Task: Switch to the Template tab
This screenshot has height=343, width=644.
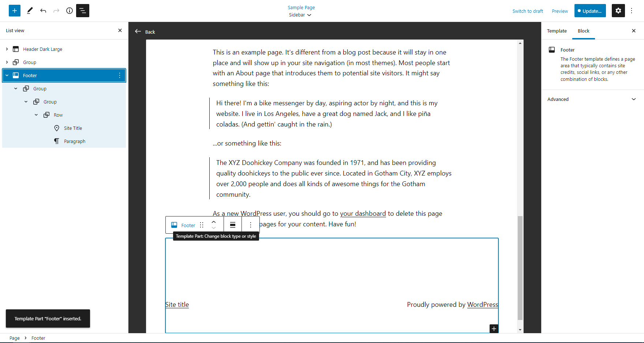Action: coord(557,31)
